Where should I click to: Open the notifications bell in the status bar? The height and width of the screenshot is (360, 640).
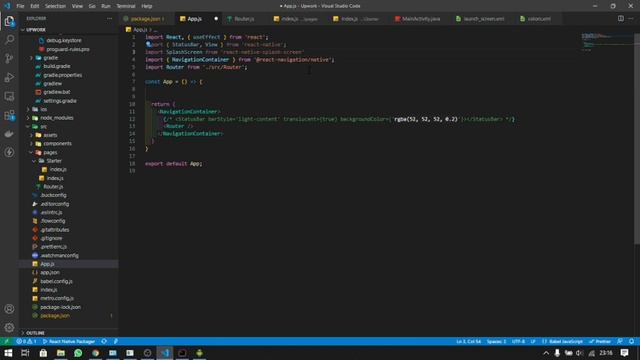click(x=631, y=341)
